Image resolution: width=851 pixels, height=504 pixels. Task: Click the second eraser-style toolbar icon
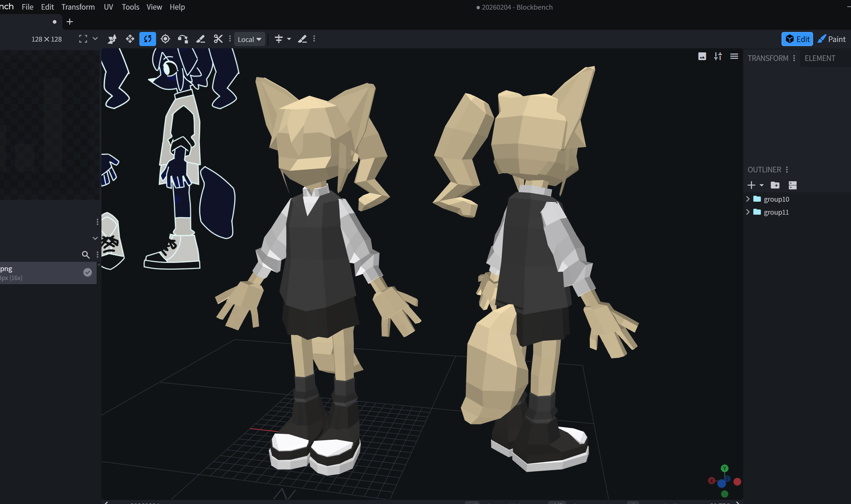(302, 39)
